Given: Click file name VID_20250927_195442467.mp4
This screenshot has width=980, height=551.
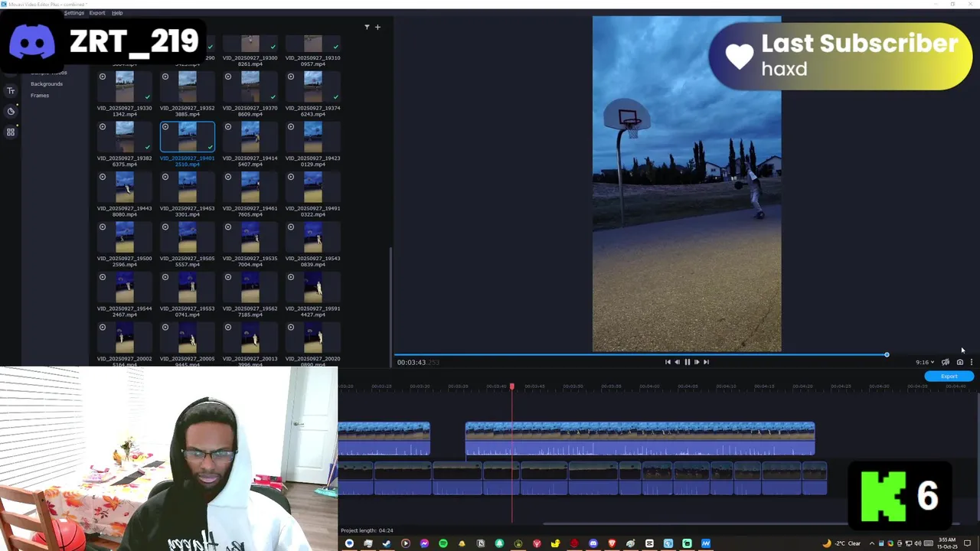Looking at the screenshot, I should point(125,311).
